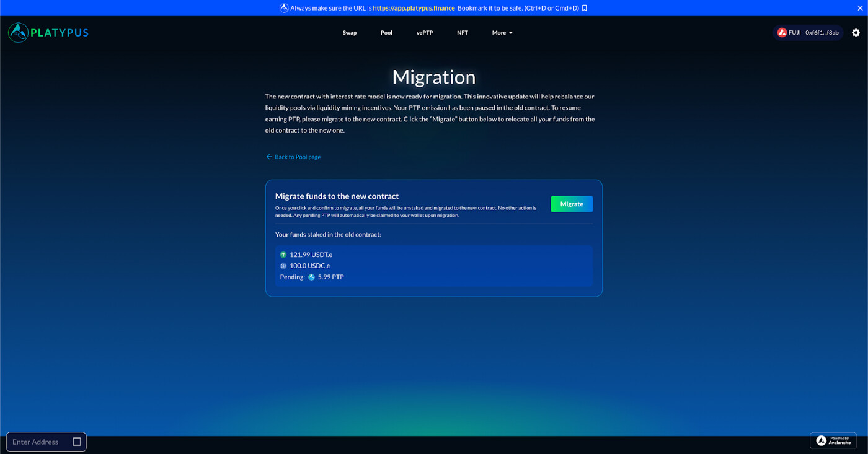
Task: Click the 100.0 USDC.e amount
Action: tap(310, 266)
